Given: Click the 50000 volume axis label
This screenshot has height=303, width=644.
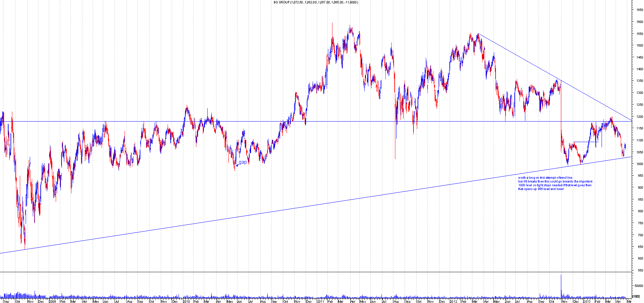Looking at the screenshot, I should 639,286.
